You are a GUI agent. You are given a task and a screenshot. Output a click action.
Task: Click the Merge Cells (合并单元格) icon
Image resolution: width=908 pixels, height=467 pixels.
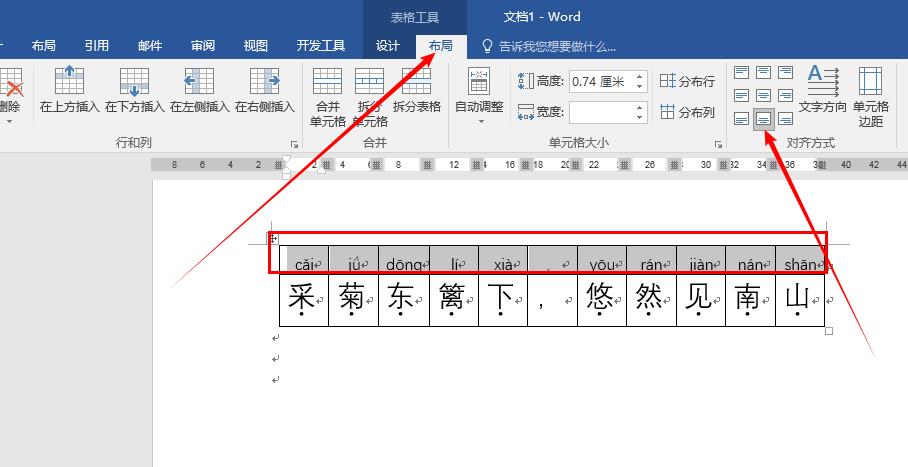[x=327, y=81]
